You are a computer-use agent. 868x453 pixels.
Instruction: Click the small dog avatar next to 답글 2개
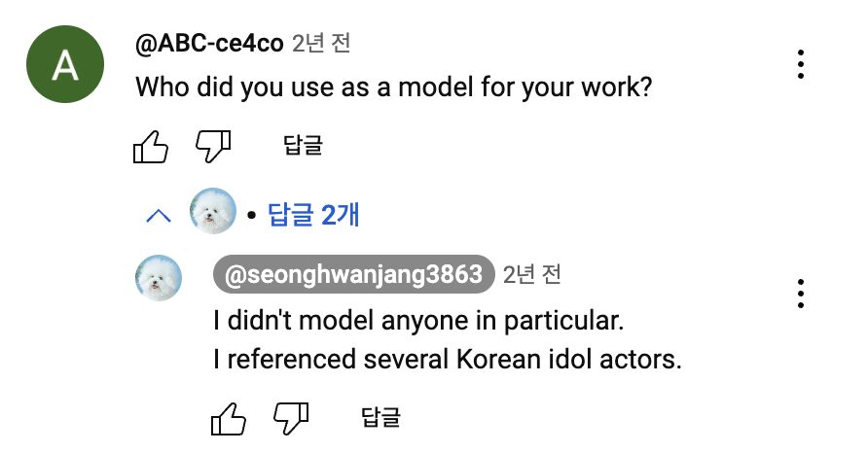(212, 212)
